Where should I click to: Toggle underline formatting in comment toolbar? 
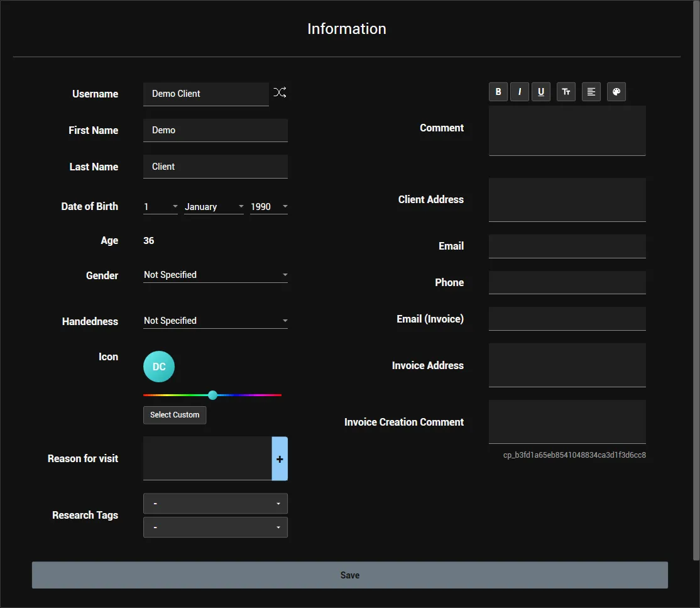coord(541,92)
